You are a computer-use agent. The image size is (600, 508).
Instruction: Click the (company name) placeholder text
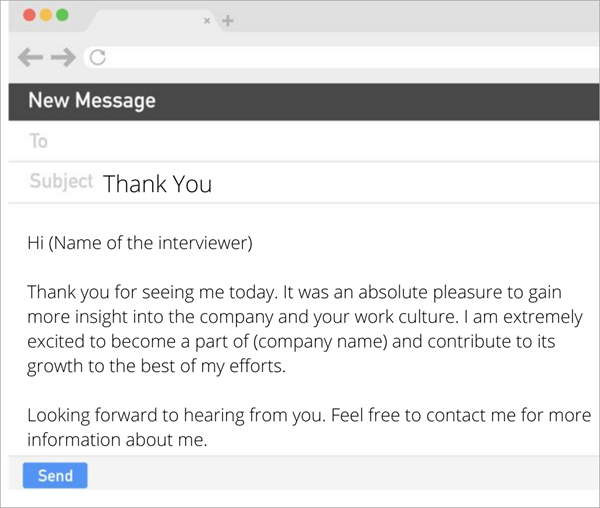click(321, 342)
